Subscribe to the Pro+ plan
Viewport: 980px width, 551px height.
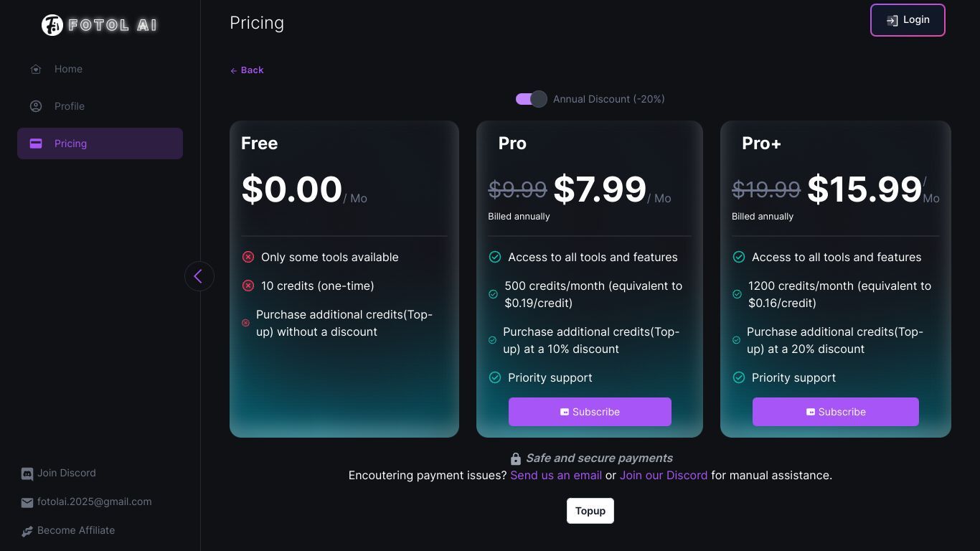(835, 412)
